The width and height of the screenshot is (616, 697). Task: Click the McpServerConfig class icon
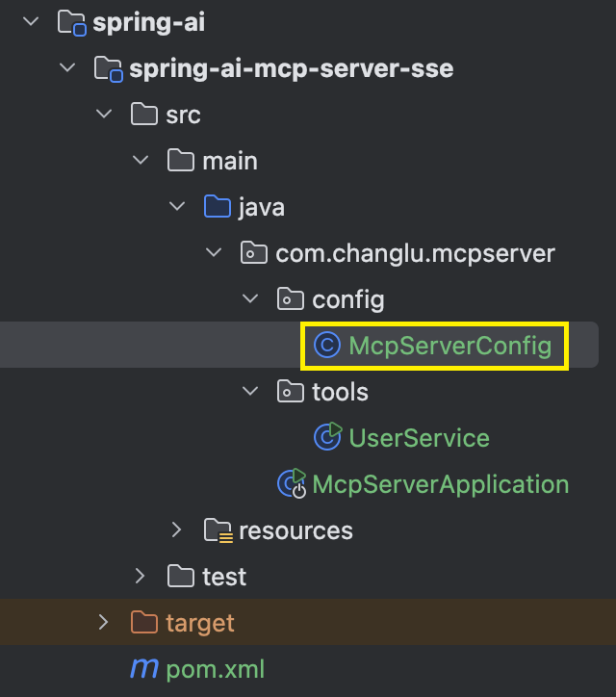[327, 346]
